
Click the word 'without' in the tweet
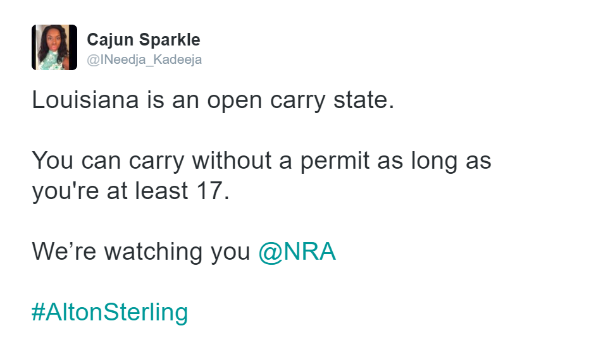click(x=232, y=160)
